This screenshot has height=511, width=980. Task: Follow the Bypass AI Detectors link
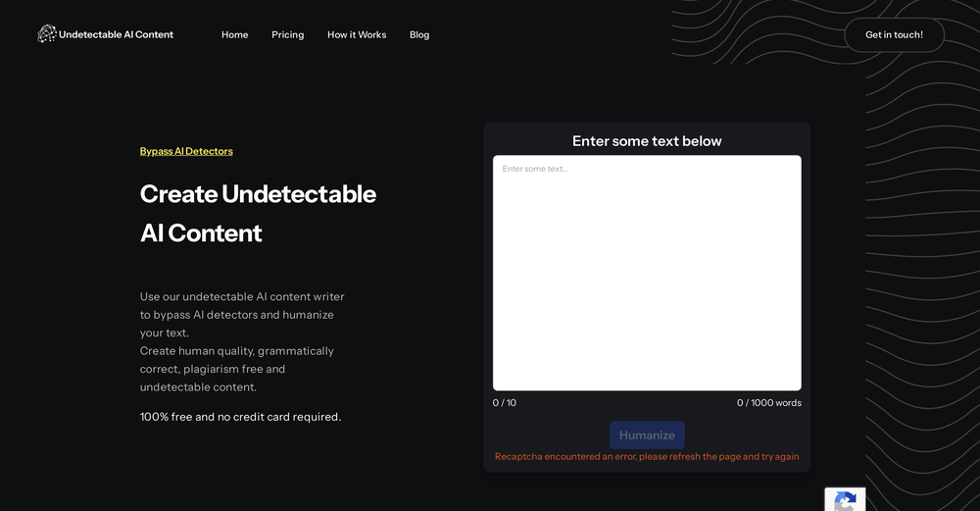click(186, 151)
